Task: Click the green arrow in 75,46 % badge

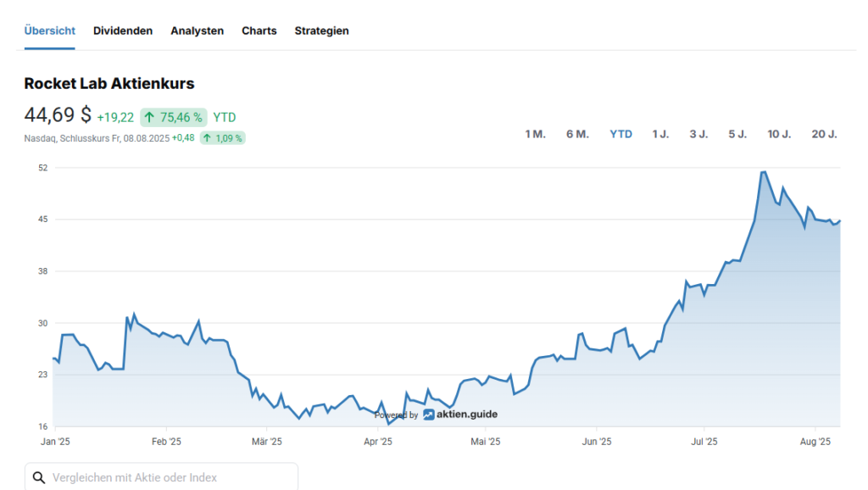Action: 149,118
